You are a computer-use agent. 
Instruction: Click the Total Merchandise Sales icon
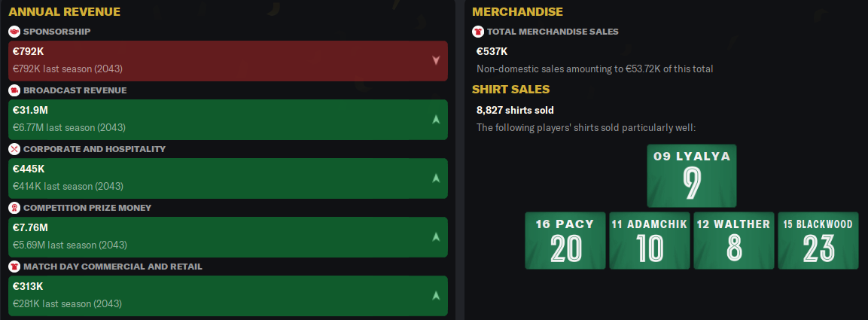(x=478, y=32)
